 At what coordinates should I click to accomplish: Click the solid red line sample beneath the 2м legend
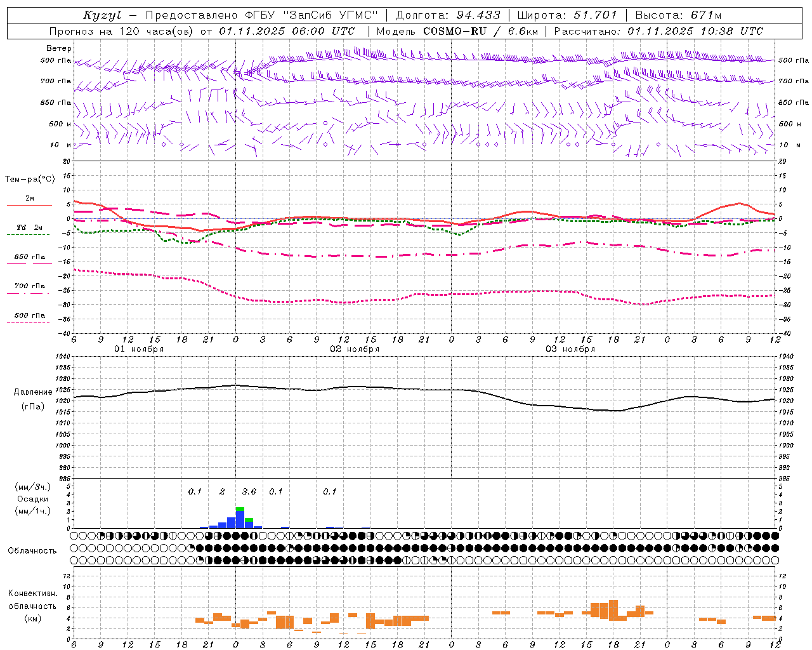29,206
